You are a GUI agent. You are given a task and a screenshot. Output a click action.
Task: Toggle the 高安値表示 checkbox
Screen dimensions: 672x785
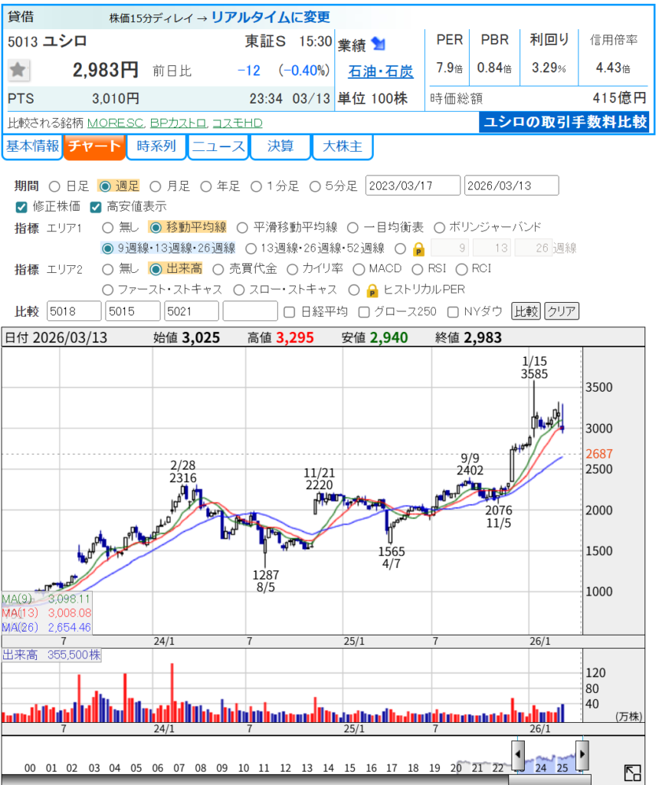(96, 207)
